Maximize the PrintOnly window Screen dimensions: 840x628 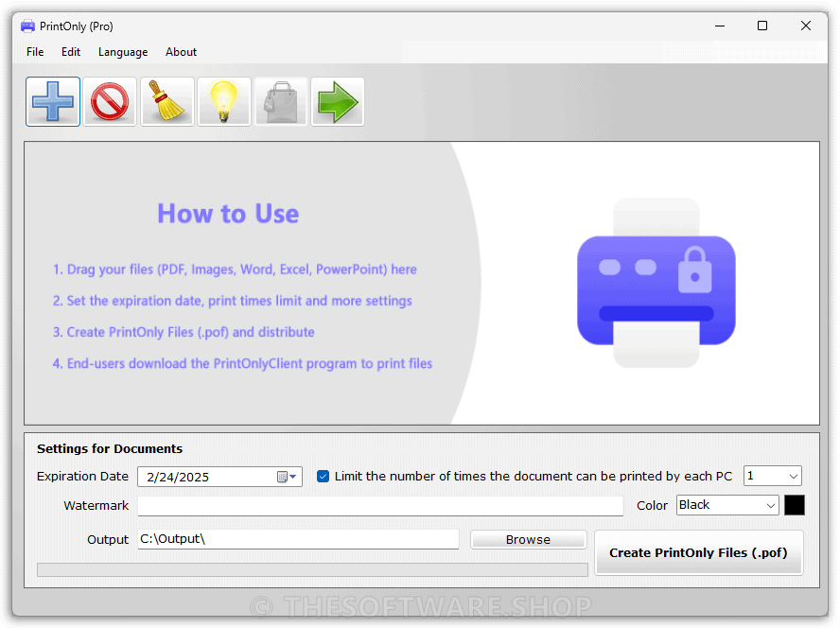point(762,26)
